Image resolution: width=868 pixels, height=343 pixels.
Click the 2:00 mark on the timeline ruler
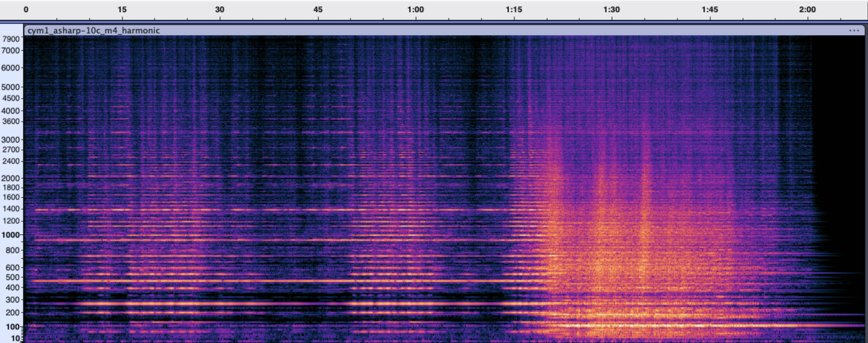[x=807, y=9]
